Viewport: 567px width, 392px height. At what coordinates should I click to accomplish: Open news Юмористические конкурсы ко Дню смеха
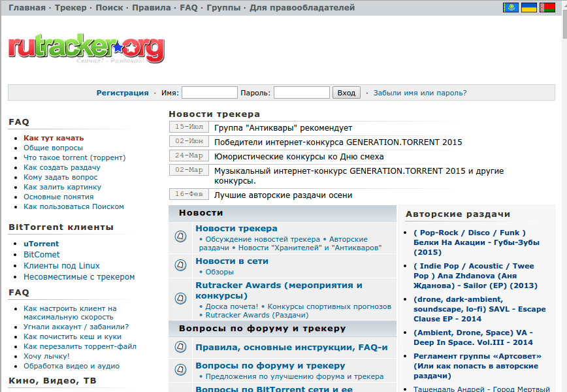tap(299, 157)
